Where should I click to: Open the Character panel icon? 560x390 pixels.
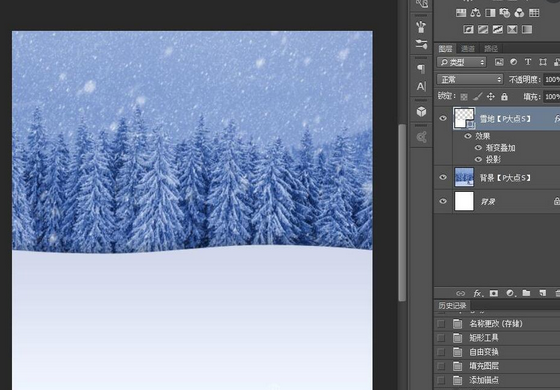click(x=421, y=86)
